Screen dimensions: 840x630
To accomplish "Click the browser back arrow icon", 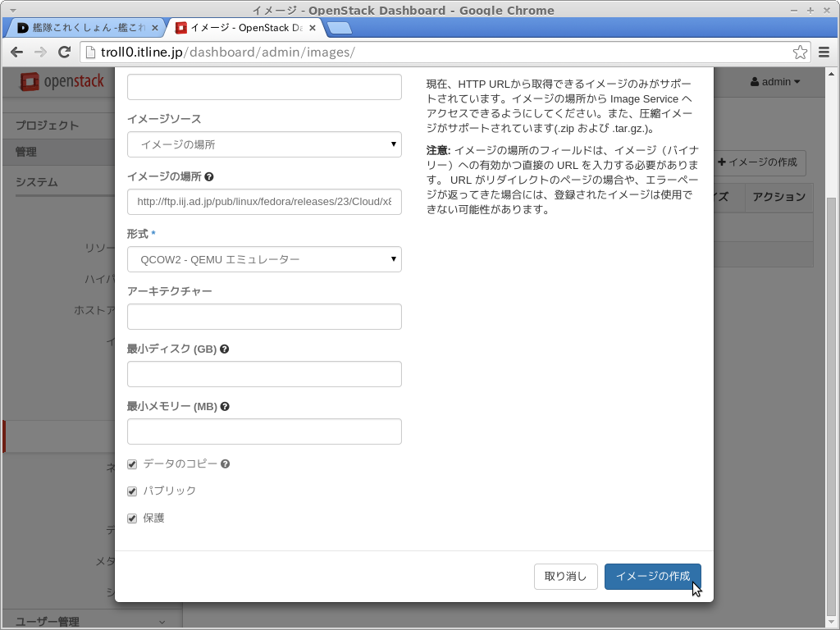I will [x=16, y=52].
